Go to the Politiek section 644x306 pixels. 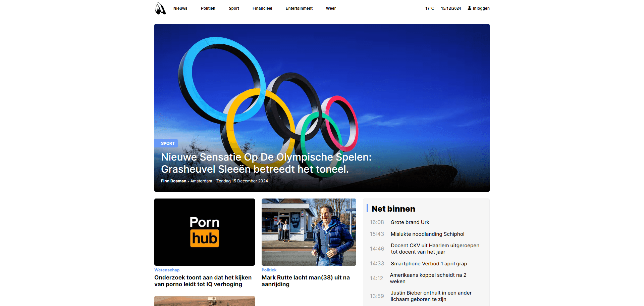point(208,8)
